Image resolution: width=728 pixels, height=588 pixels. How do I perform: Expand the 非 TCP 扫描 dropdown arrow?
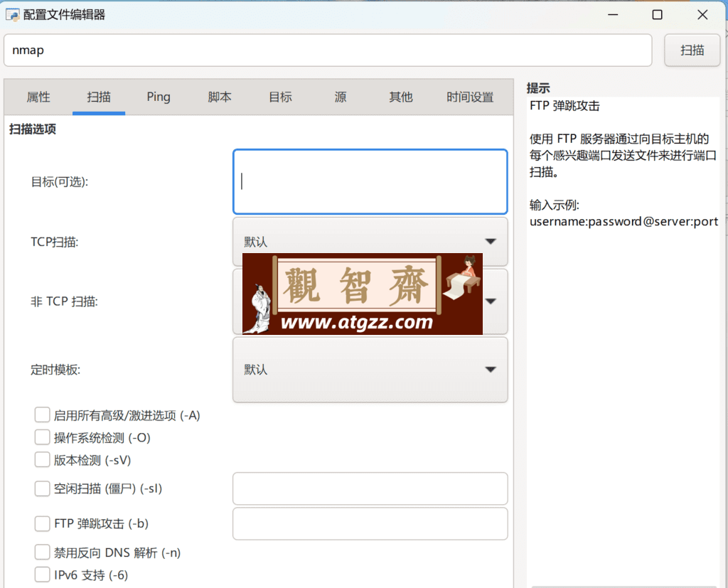click(491, 301)
